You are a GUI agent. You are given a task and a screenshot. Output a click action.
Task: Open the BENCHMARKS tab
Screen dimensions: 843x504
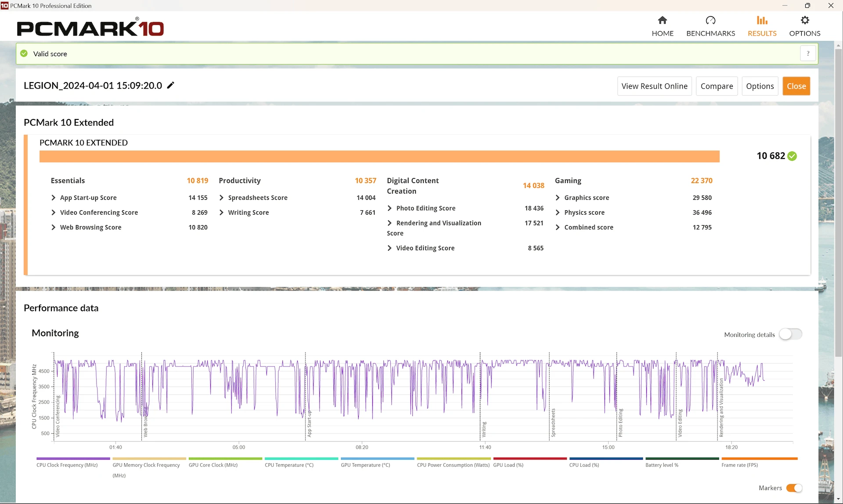(x=710, y=26)
